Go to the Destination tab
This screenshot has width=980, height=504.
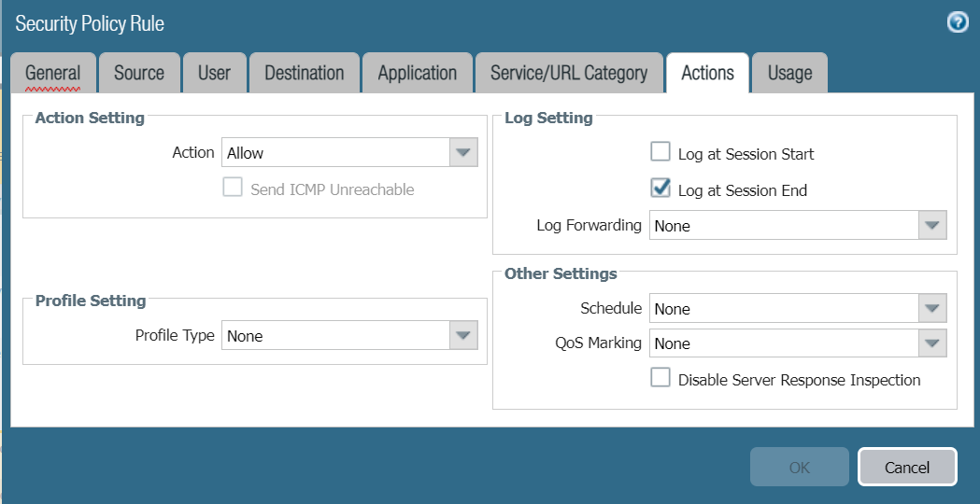[x=305, y=74]
